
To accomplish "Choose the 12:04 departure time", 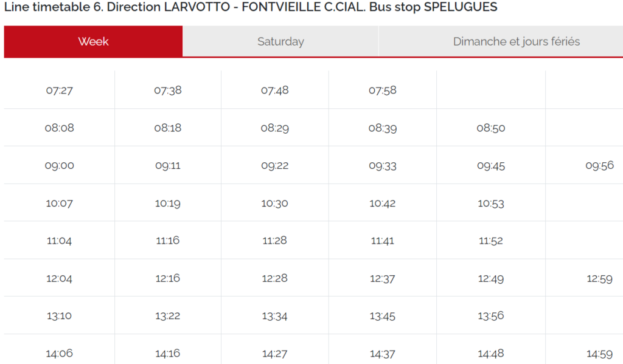I will pos(59,278).
